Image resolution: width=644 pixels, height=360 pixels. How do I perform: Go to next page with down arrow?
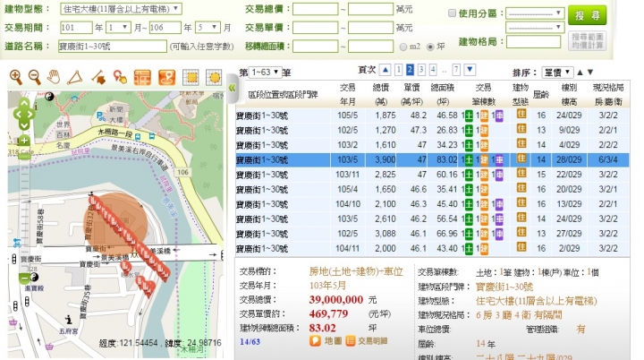coord(470,70)
